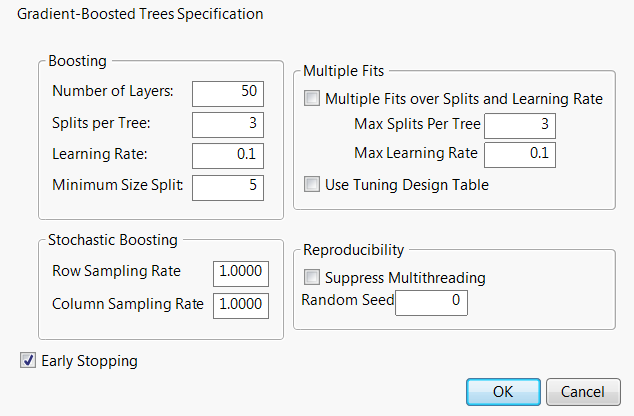Screen dimensions: 634x416
Task: Click the Multiple Fits group heading
Action: 344,71
